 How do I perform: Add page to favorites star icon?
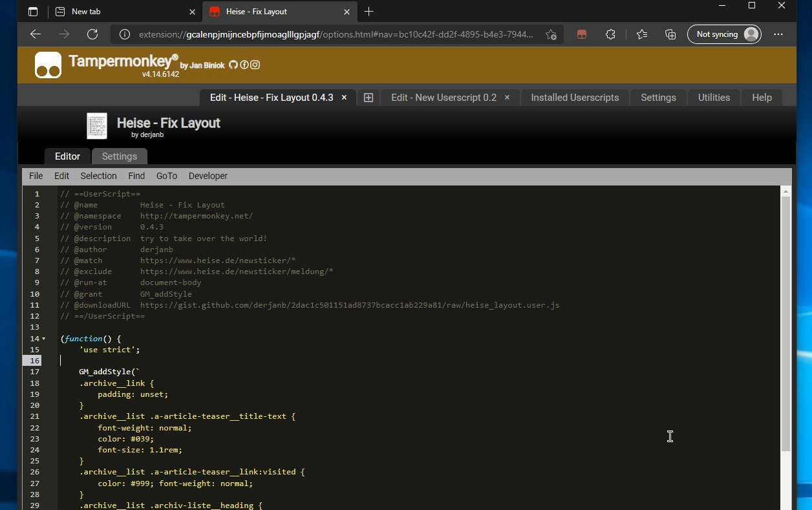(x=551, y=34)
